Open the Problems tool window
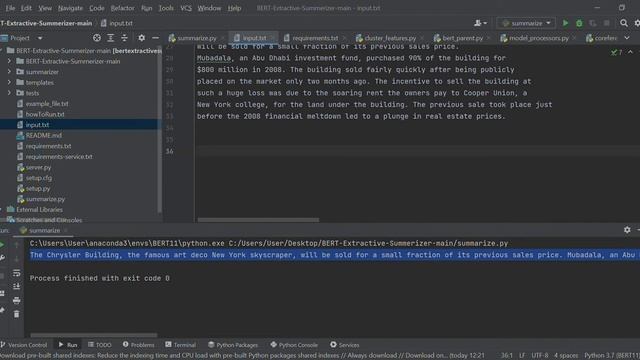Image resolution: width=640 pixels, height=360 pixels. pyautogui.click(x=139, y=345)
